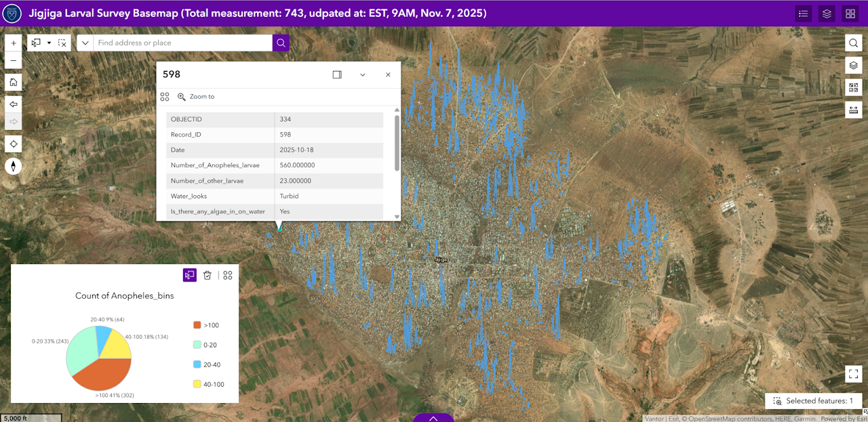Click the Selected features: 1 indicator
The width and height of the screenshot is (868, 422).
[814, 401]
